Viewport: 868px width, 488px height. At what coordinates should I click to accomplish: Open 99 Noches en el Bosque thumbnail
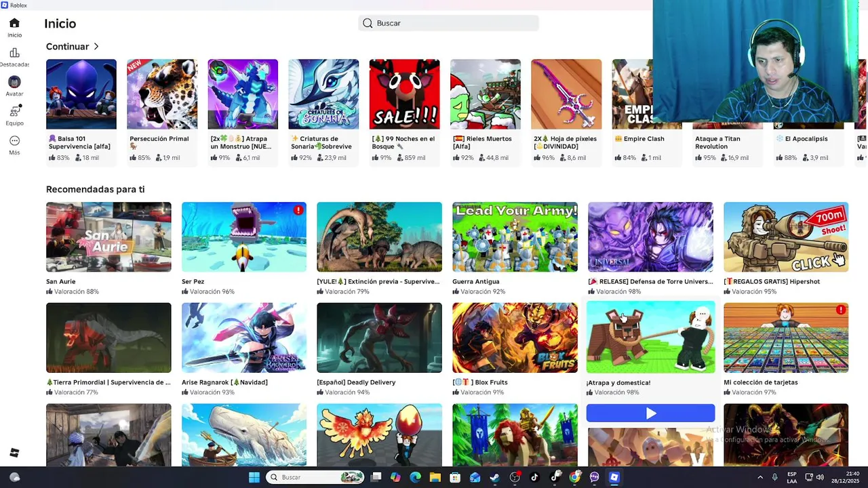point(404,94)
